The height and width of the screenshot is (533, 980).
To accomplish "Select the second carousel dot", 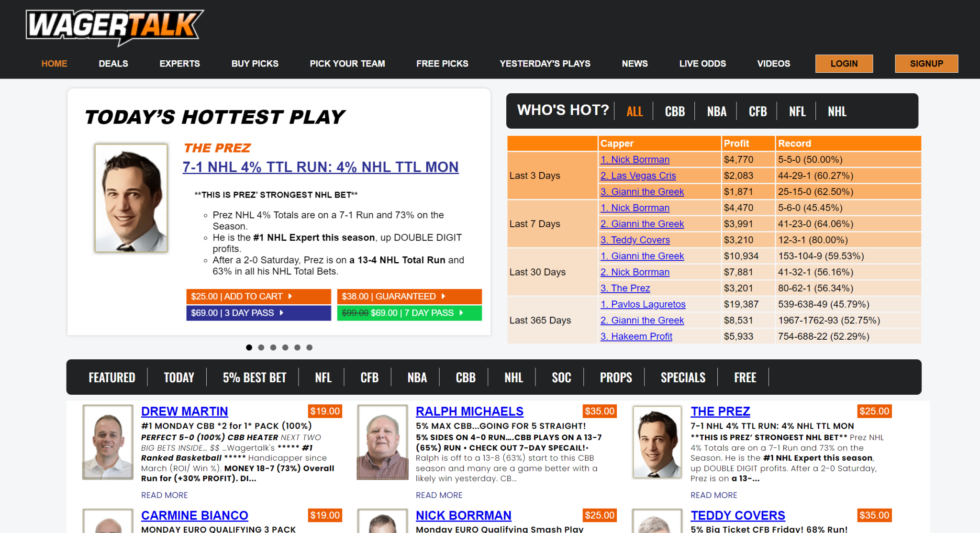I will [x=261, y=347].
